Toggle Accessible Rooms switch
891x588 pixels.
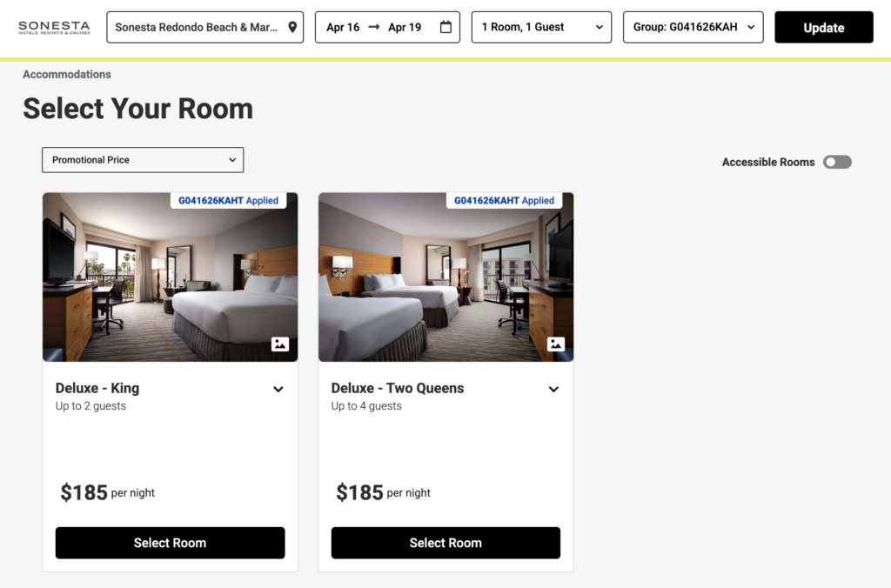tap(837, 162)
